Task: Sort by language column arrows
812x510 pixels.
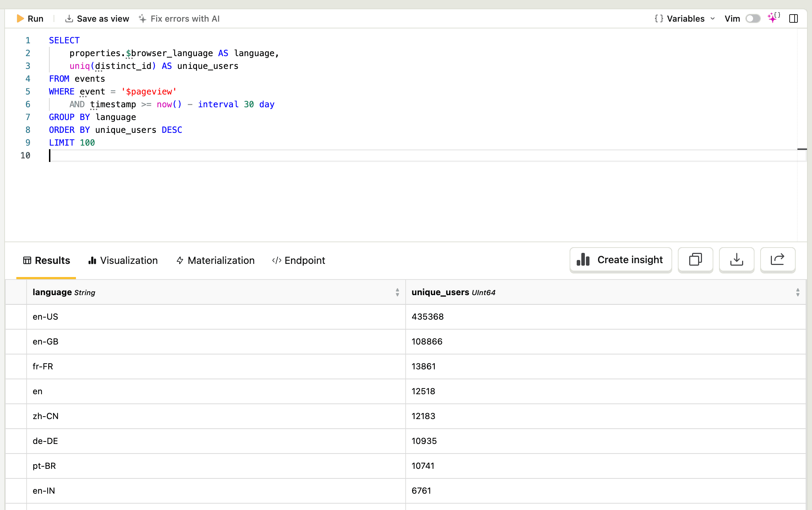Action: [397, 292]
